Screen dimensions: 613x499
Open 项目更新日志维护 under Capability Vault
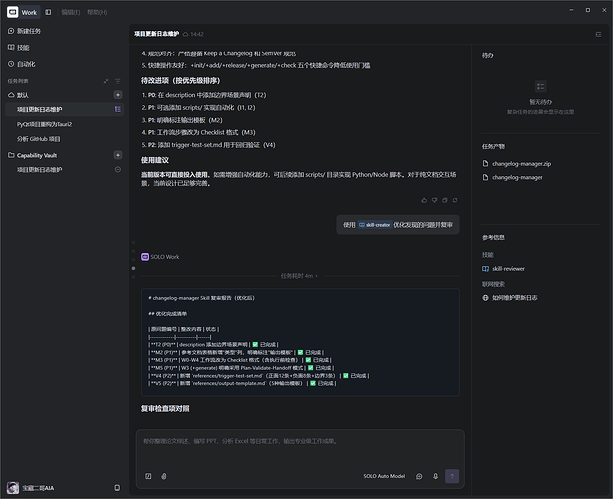[x=39, y=170]
